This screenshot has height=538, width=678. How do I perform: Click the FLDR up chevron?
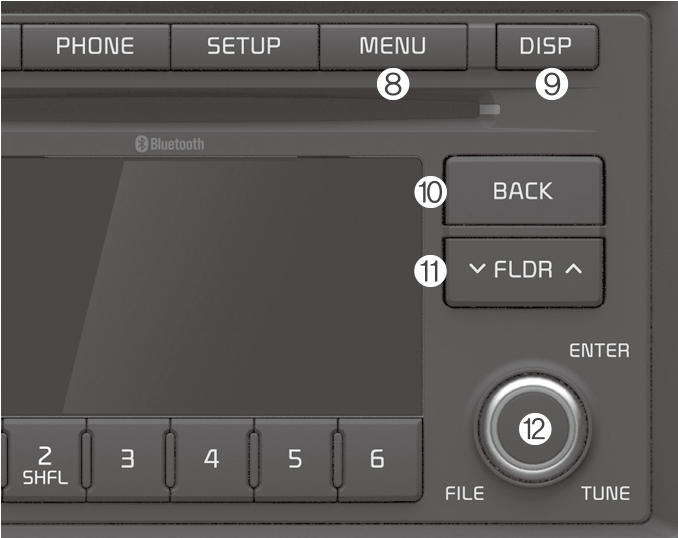(573, 269)
